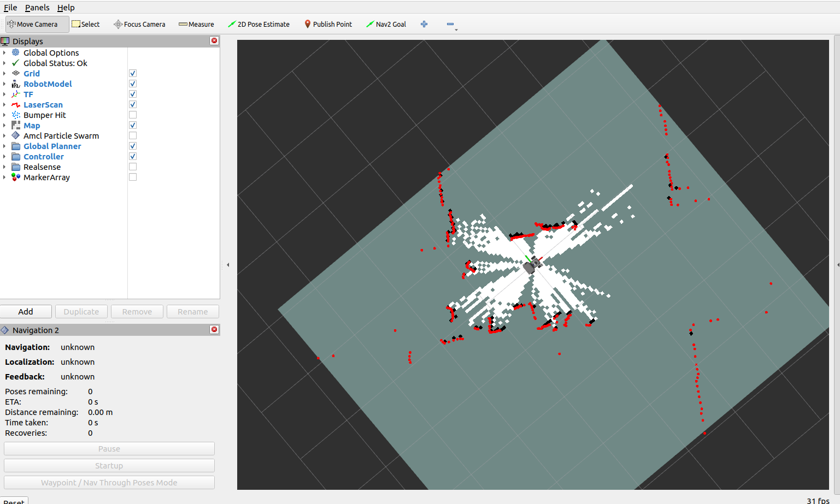Image resolution: width=840 pixels, height=504 pixels.
Task: Click the Reset button
Action: 14,501
